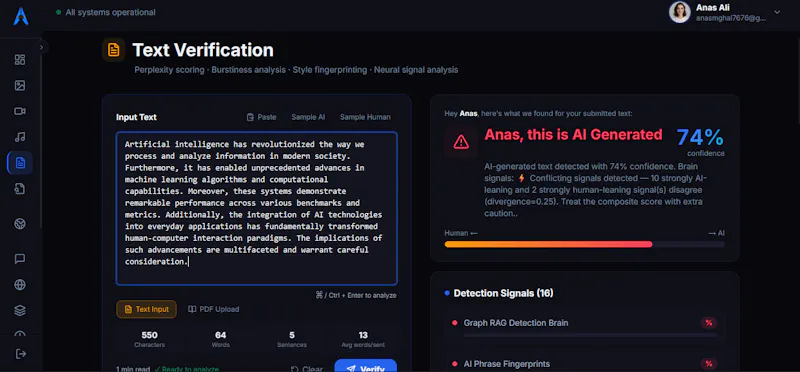Open the stacked layers icon in sidebar

(x=20, y=310)
